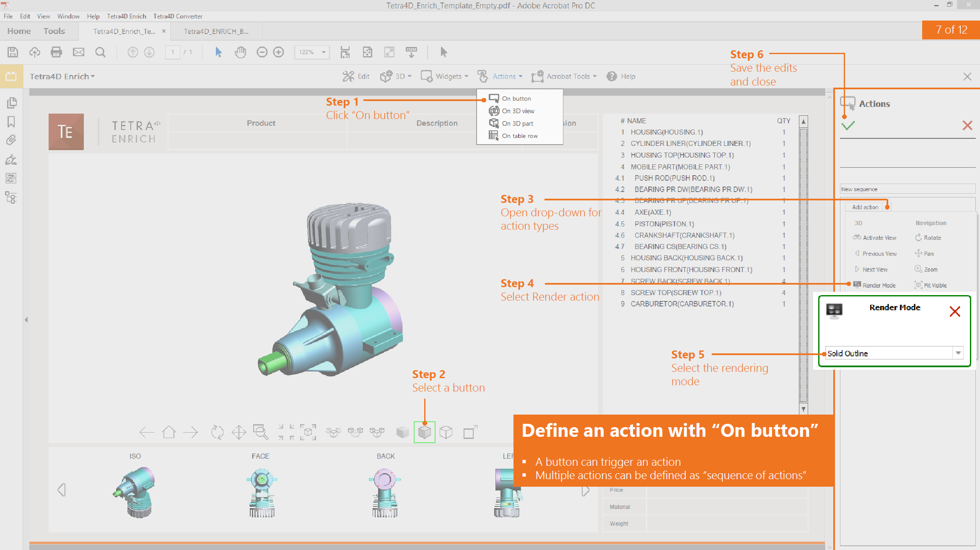
Task: Click the 3D pan cross-arrows icon
Action: (x=239, y=432)
